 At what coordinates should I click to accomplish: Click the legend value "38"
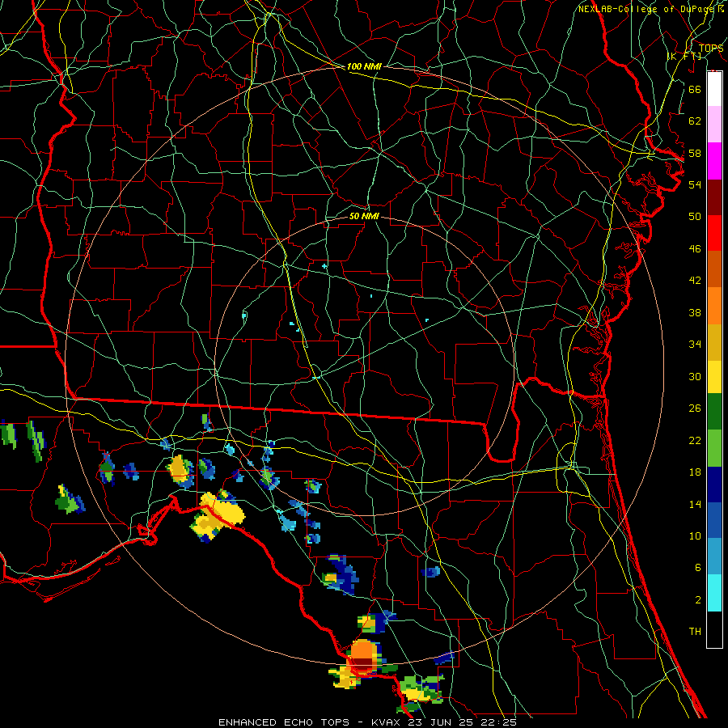(695, 313)
